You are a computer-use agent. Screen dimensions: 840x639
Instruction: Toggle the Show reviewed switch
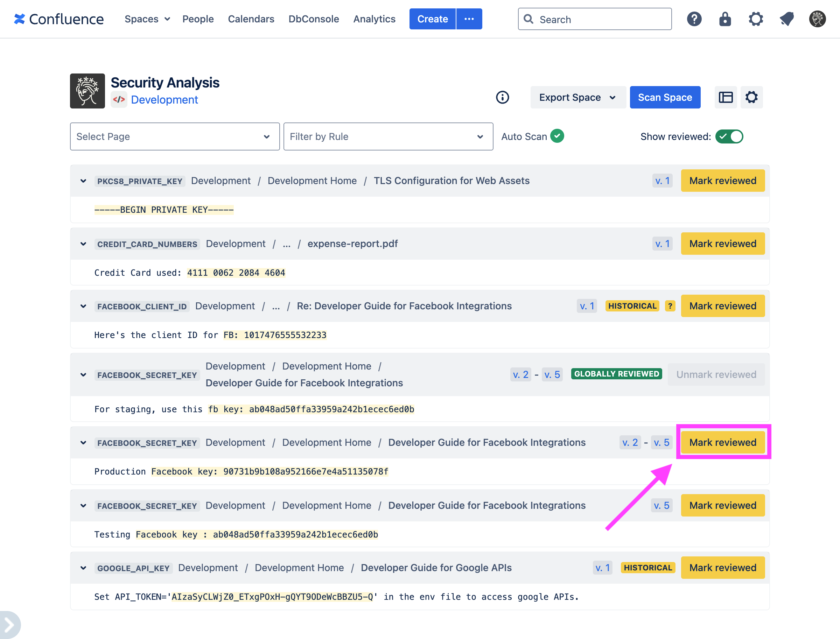pyautogui.click(x=729, y=136)
